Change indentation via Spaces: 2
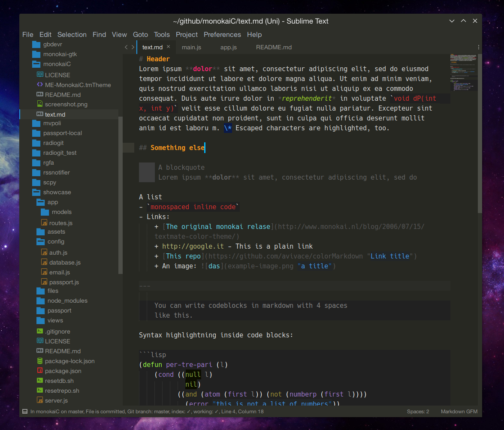The image size is (504, 430). click(x=417, y=412)
